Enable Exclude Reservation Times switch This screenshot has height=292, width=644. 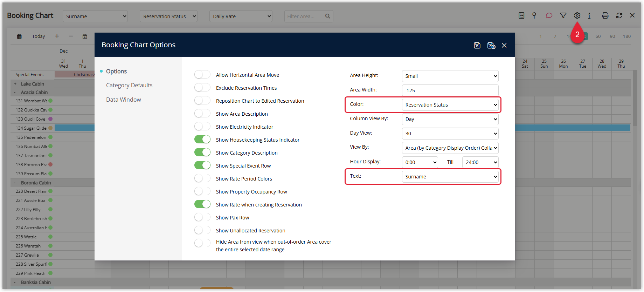[x=202, y=88]
